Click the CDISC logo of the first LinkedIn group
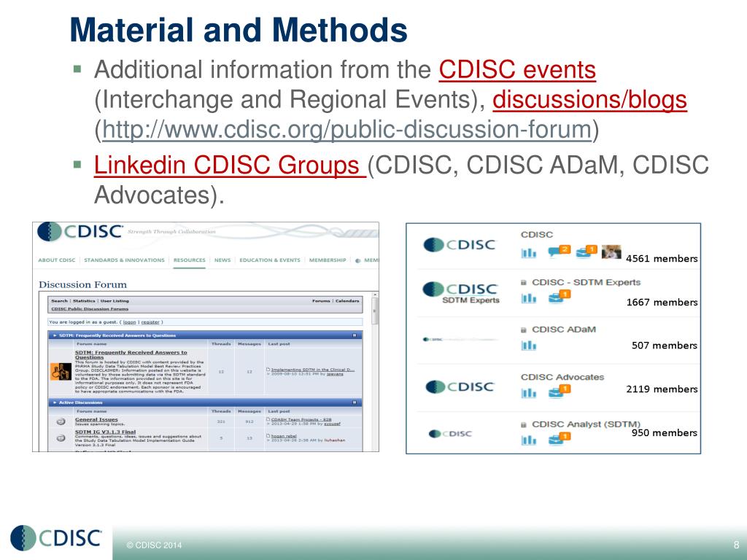 [x=460, y=245]
